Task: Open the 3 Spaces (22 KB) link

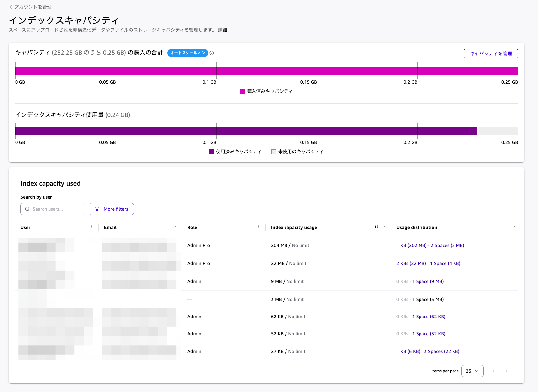Action: point(442,351)
